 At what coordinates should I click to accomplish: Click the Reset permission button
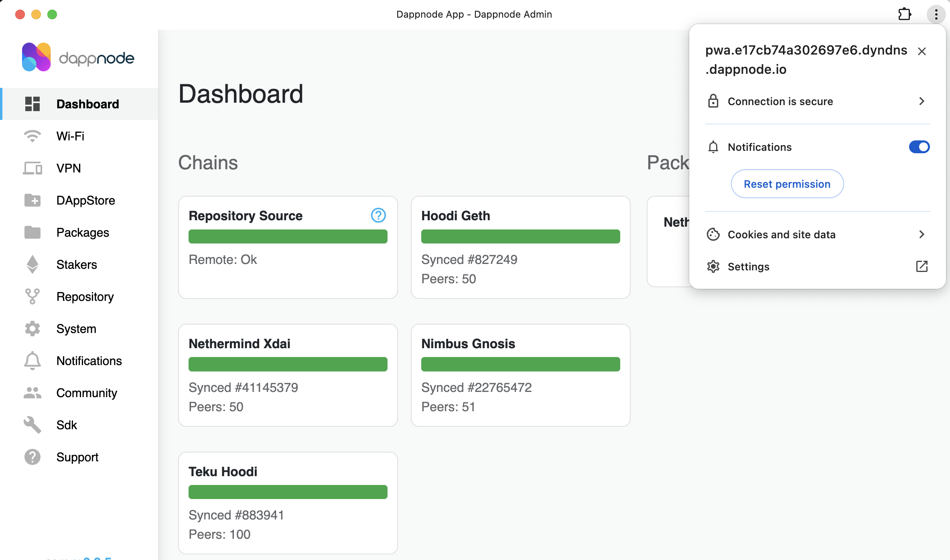coord(787,184)
